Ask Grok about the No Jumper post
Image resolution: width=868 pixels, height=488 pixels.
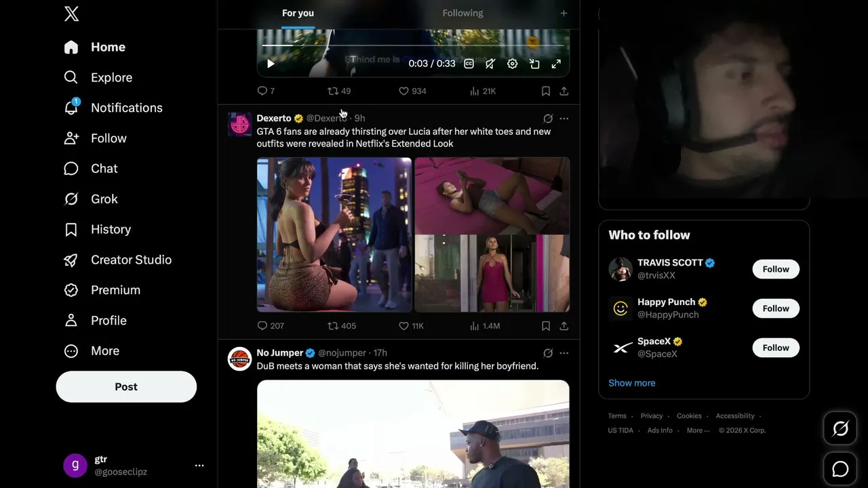[548, 353]
